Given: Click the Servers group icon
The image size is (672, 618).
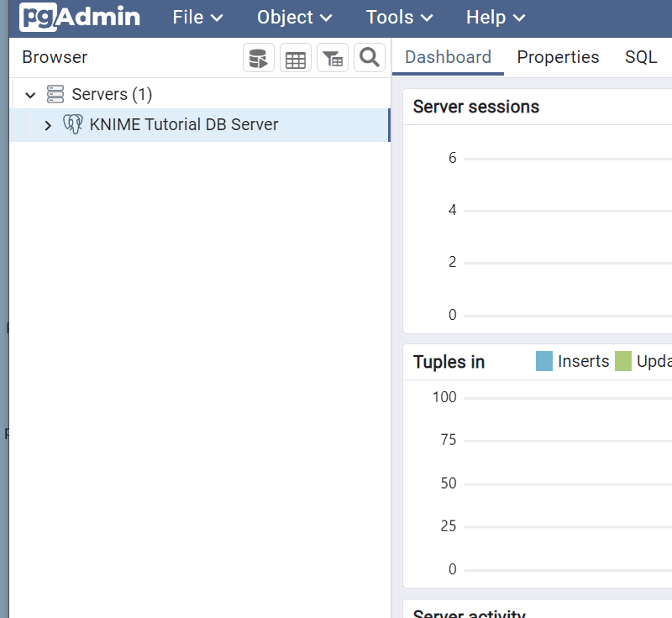Looking at the screenshot, I should pos(55,94).
